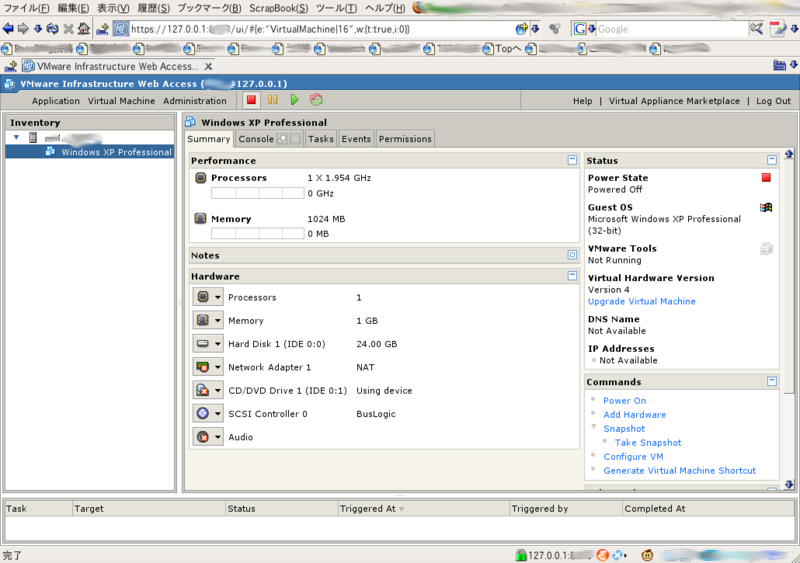Screen dimensions: 800x563
Task: Open the Virtual Machine menu
Action: tap(121, 101)
